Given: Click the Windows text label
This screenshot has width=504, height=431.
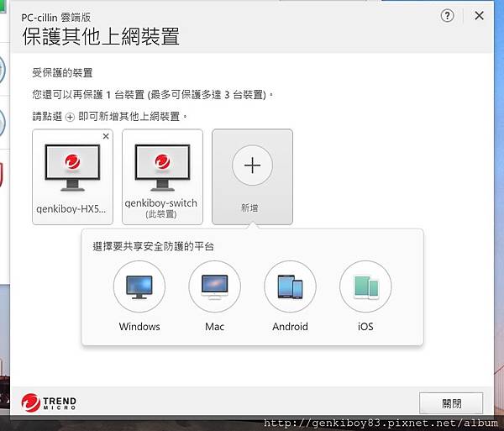Looking at the screenshot, I should click(x=139, y=327).
